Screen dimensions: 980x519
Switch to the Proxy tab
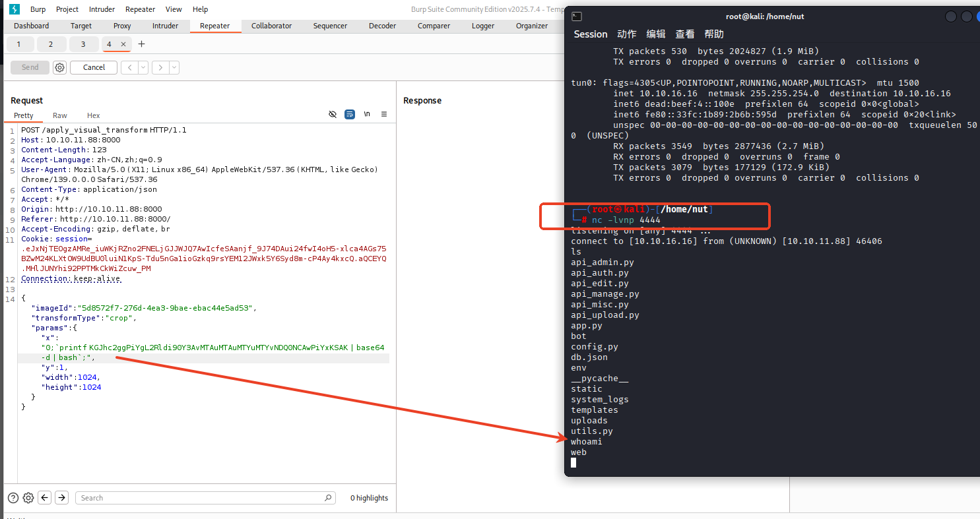click(x=122, y=26)
